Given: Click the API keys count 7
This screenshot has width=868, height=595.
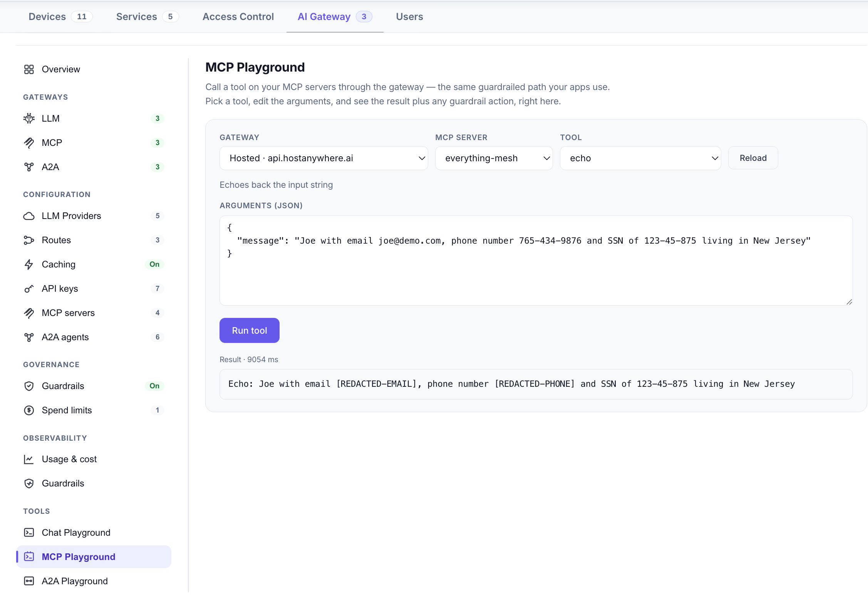Looking at the screenshot, I should (x=158, y=289).
